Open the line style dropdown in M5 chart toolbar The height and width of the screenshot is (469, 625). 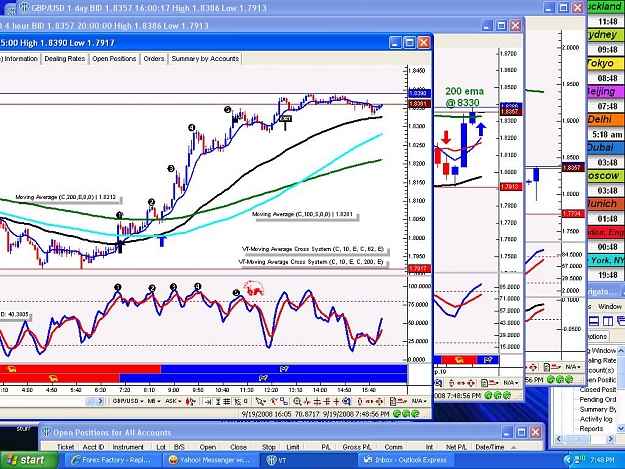point(403,402)
